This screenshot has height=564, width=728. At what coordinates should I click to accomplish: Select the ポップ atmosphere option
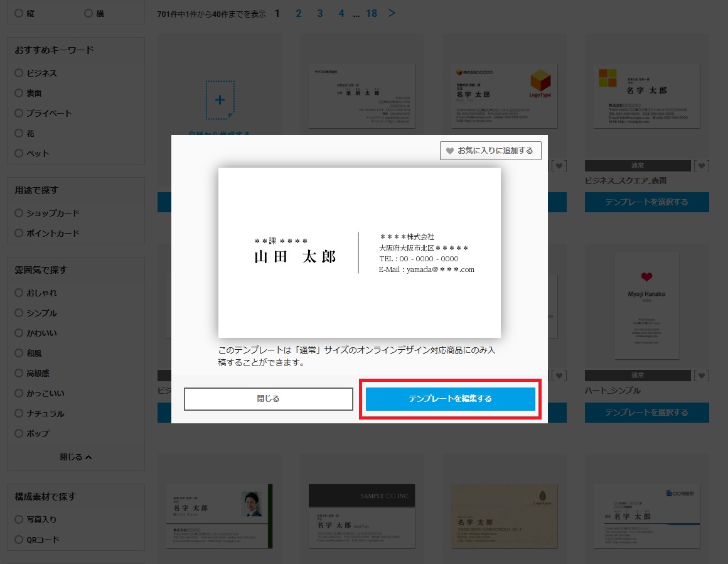pos(19,433)
